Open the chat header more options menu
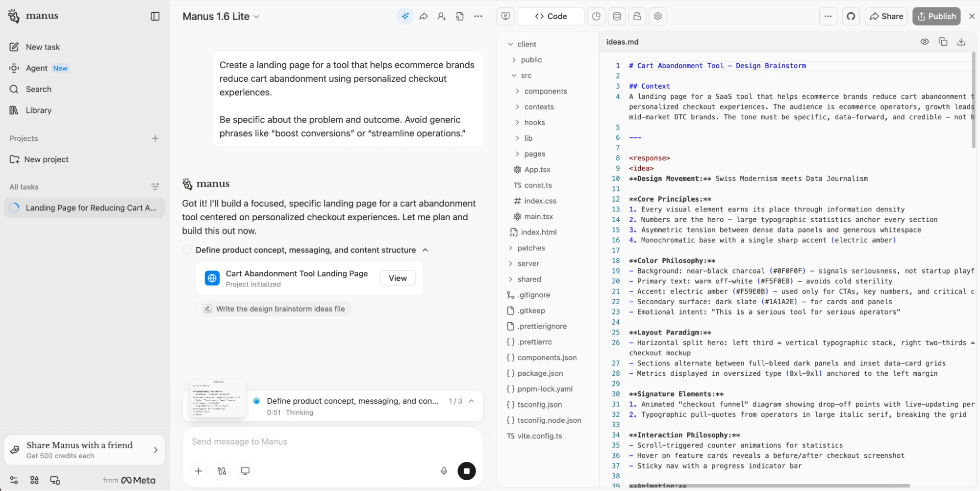 [478, 16]
